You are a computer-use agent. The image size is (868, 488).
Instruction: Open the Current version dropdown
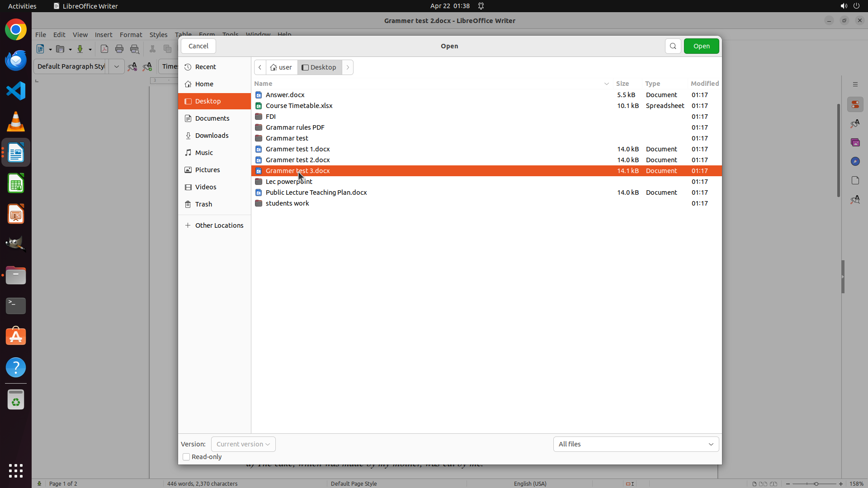point(243,444)
